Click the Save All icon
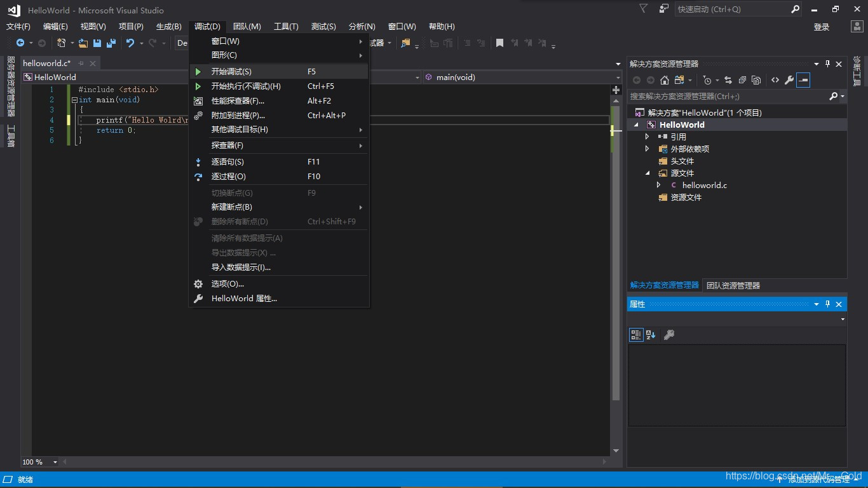 pos(111,43)
